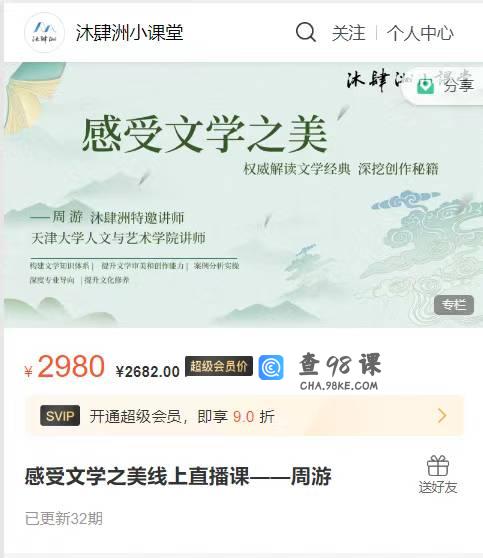Expand SVIP offer with right chevron arrow
Screen dimensions: 483x558
[442, 415]
